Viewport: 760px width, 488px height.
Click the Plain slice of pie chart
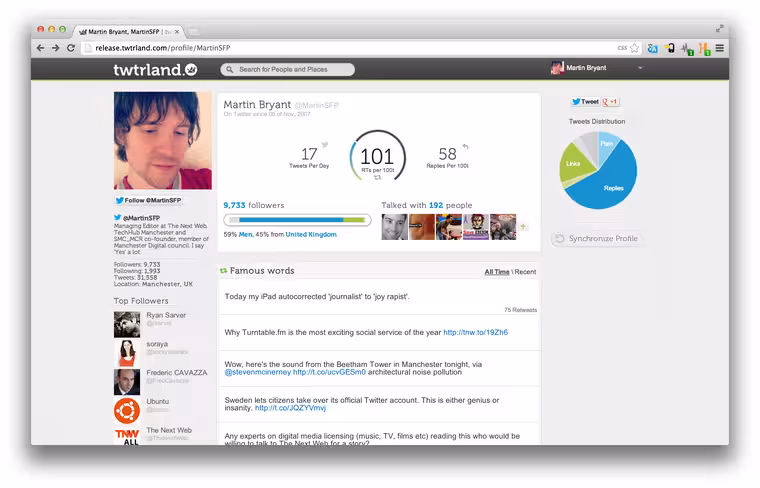[606, 143]
